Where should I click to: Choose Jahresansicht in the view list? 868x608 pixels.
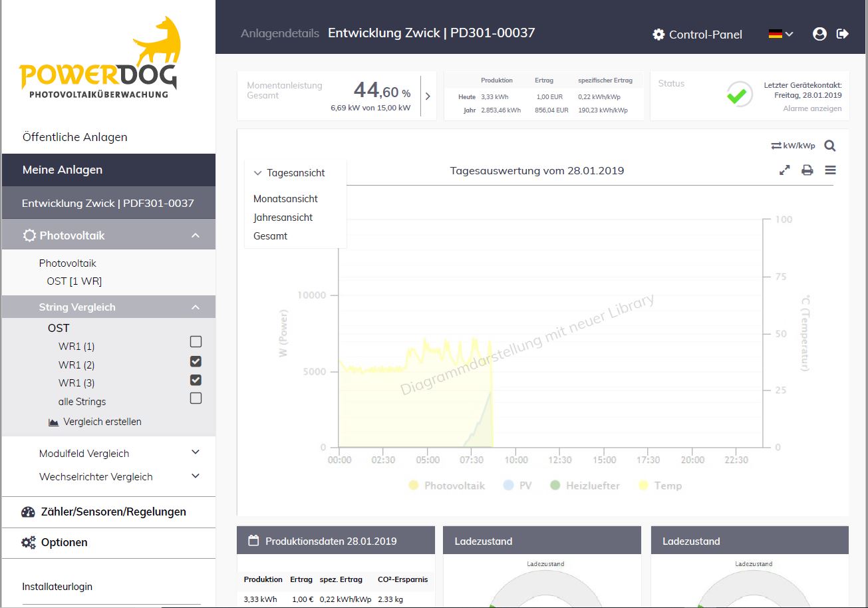283,218
